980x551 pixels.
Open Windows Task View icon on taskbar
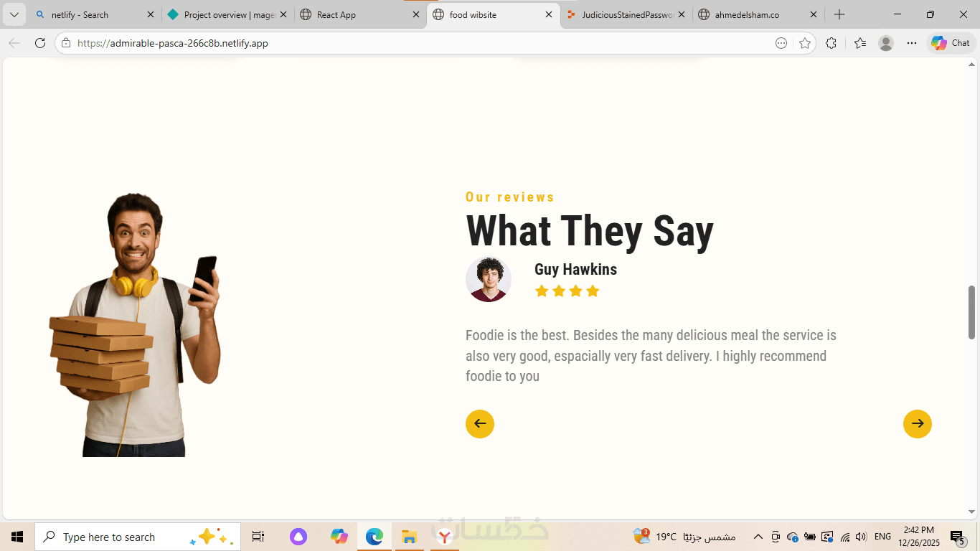258,537
